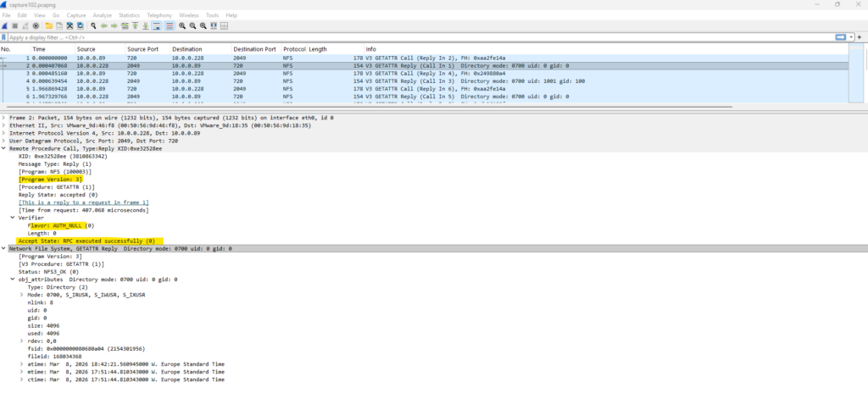868x404 pixels.
Task: Open the Telephony menu
Action: click(159, 15)
